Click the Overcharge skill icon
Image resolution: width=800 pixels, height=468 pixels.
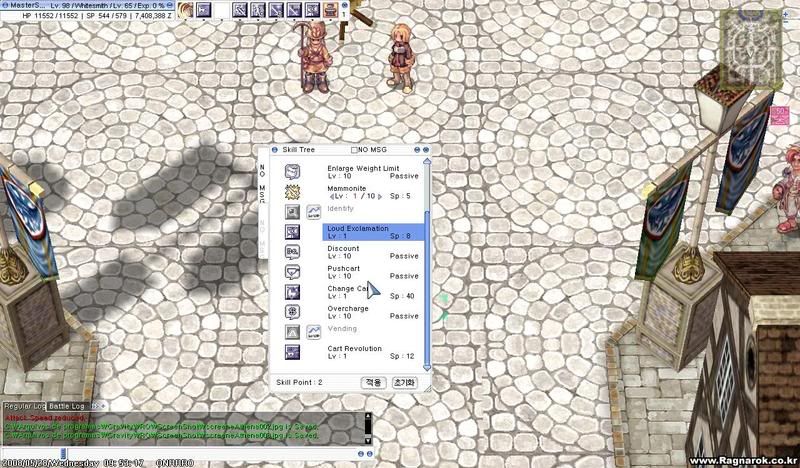tap(292, 312)
